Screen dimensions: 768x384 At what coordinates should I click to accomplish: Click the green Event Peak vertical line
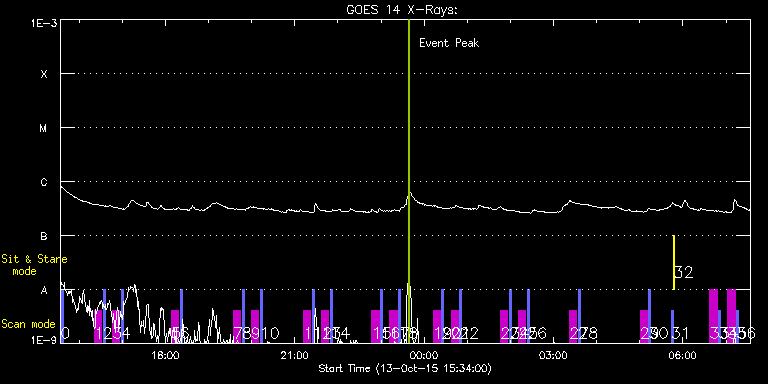click(408, 181)
